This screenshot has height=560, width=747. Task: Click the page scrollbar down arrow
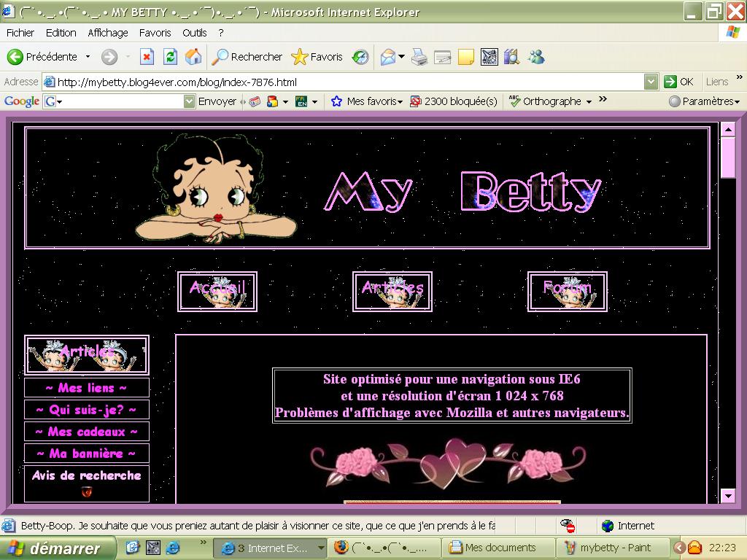(727, 496)
